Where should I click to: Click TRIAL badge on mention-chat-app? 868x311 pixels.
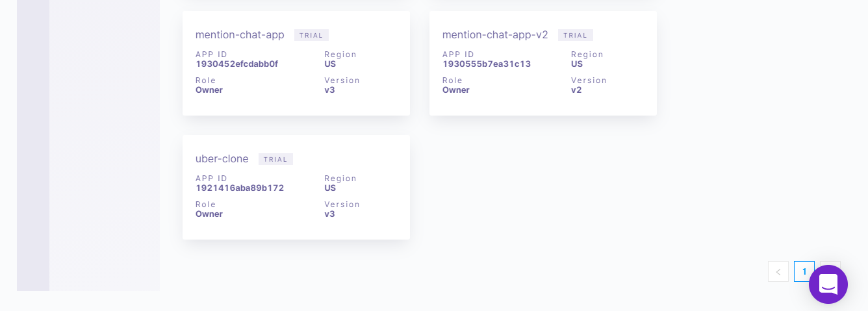(311, 35)
